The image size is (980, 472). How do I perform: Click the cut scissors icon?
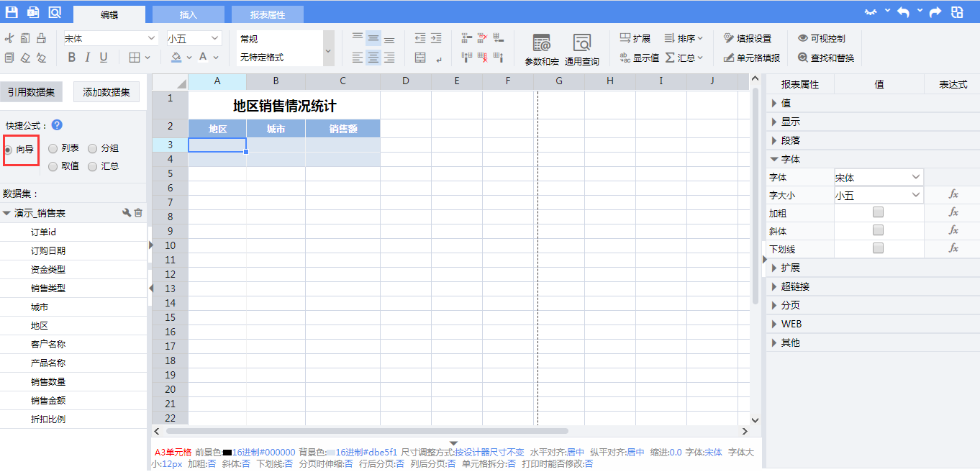pyautogui.click(x=9, y=38)
